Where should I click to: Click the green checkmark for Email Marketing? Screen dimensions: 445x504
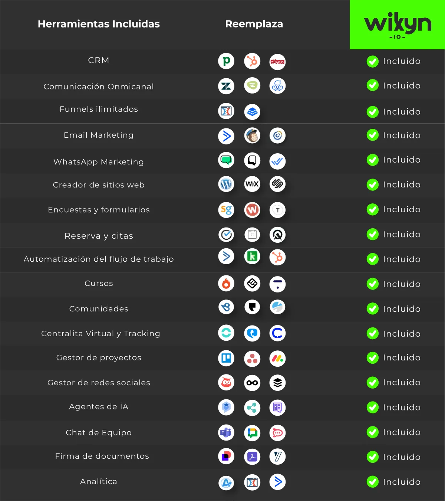372,135
